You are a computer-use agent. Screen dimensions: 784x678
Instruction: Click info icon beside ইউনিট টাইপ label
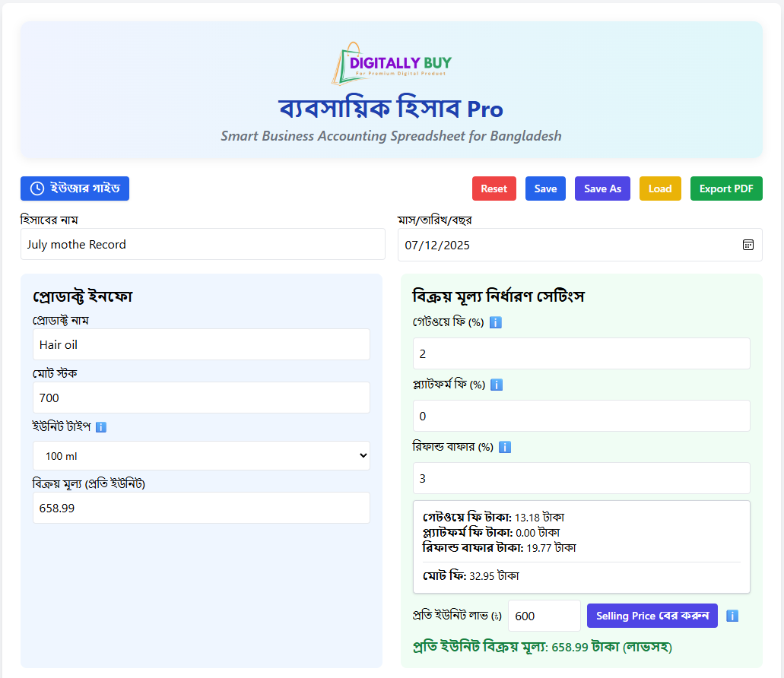101,427
